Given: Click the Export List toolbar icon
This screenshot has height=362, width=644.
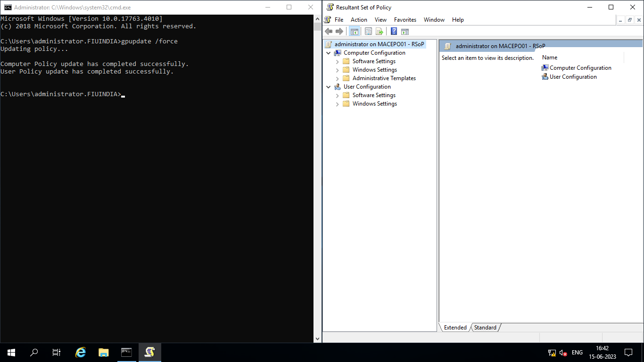Looking at the screenshot, I should tap(380, 31).
